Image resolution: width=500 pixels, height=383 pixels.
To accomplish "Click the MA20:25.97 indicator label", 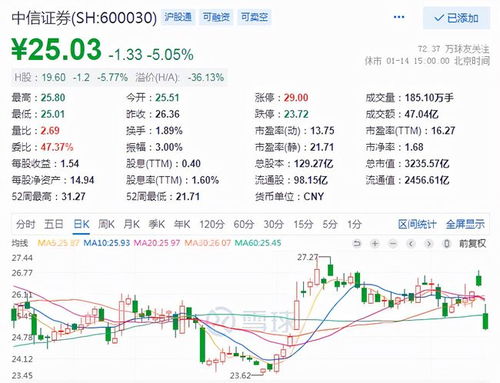I will (157, 243).
